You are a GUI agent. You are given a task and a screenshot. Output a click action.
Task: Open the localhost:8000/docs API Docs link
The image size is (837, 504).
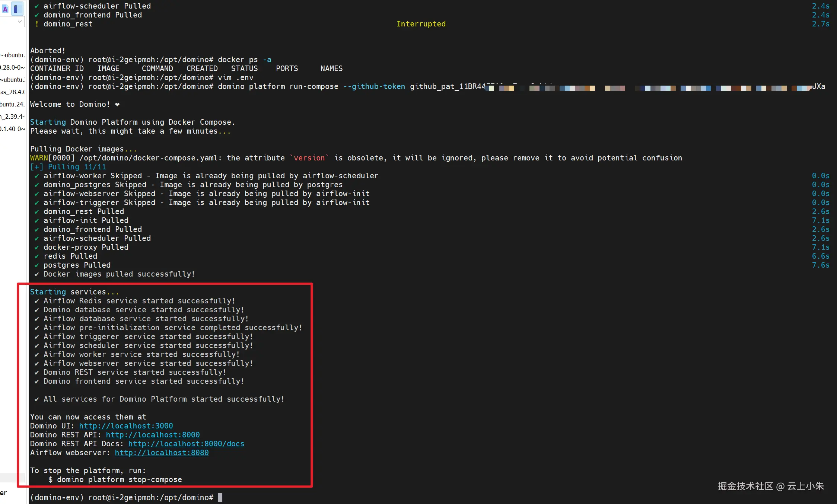186,444
